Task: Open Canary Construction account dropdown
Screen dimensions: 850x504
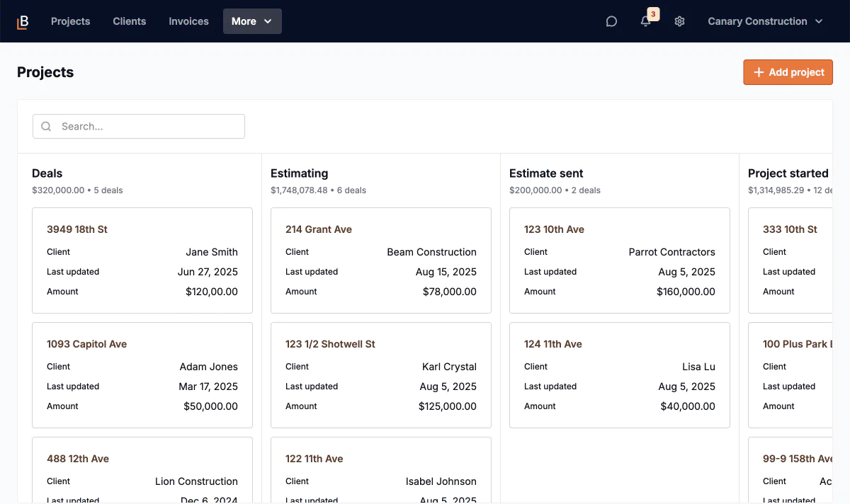Action: [x=766, y=21]
